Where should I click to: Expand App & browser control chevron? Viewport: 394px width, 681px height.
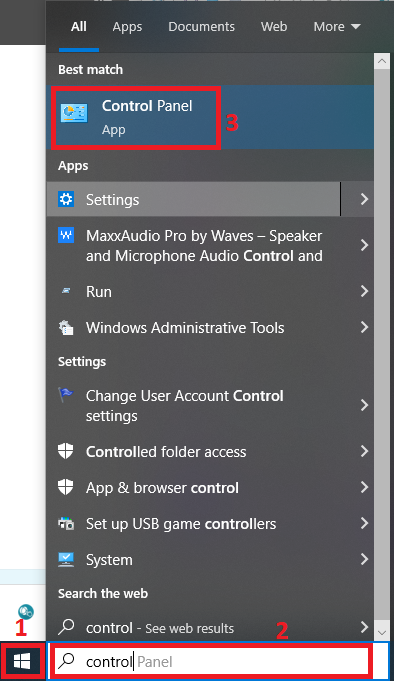point(364,487)
